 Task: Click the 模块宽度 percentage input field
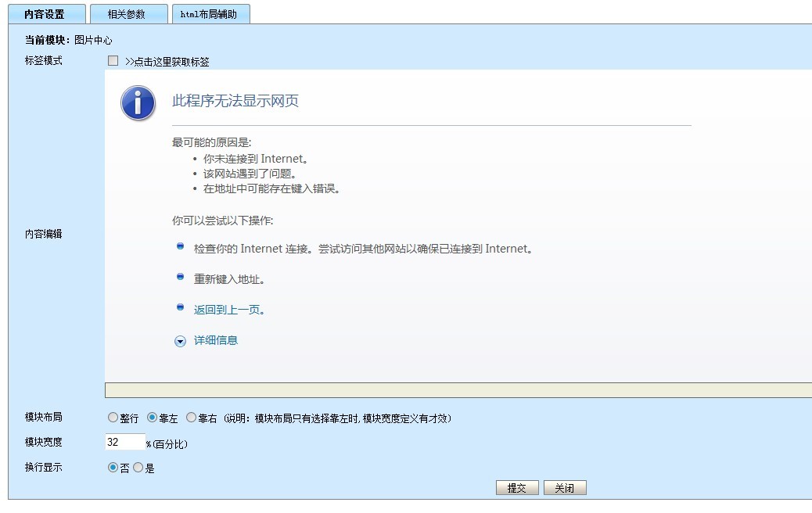(x=125, y=442)
